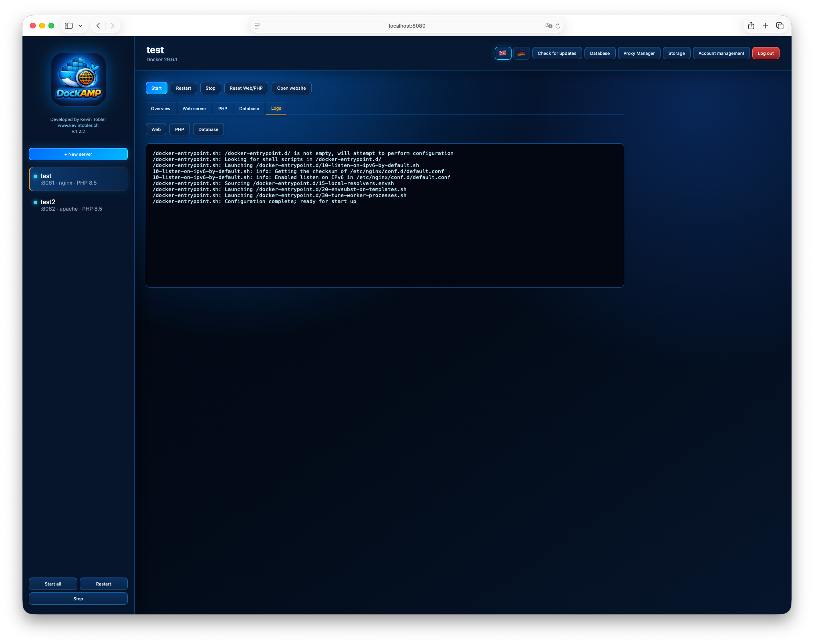
Task: Show tab overview icon
Action: pos(780,26)
